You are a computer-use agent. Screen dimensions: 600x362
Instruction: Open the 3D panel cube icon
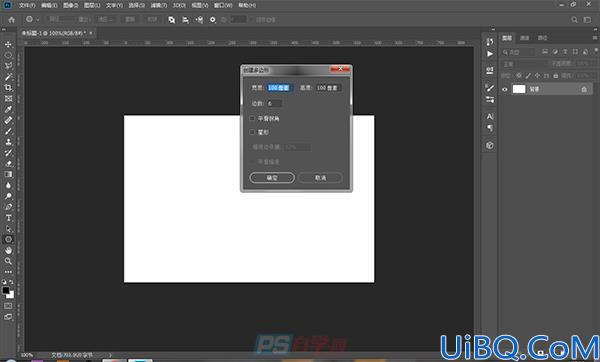pyautogui.click(x=490, y=145)
